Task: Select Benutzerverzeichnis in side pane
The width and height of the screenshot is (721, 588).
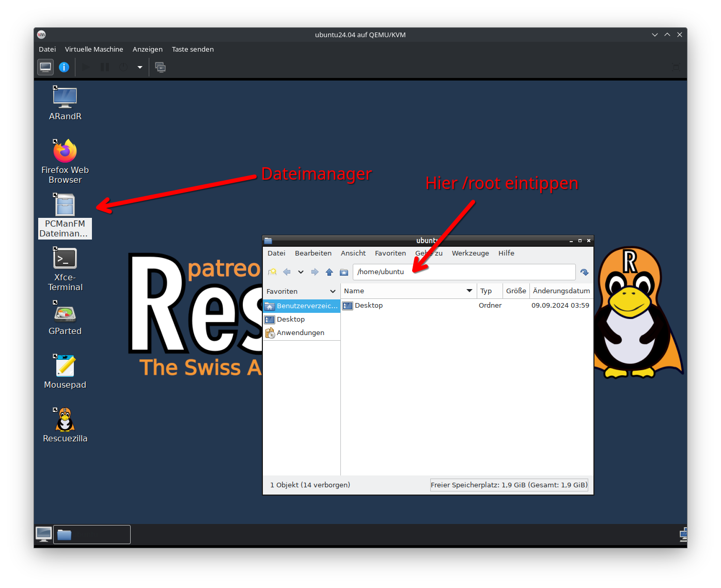Action: tap(302, 306)
